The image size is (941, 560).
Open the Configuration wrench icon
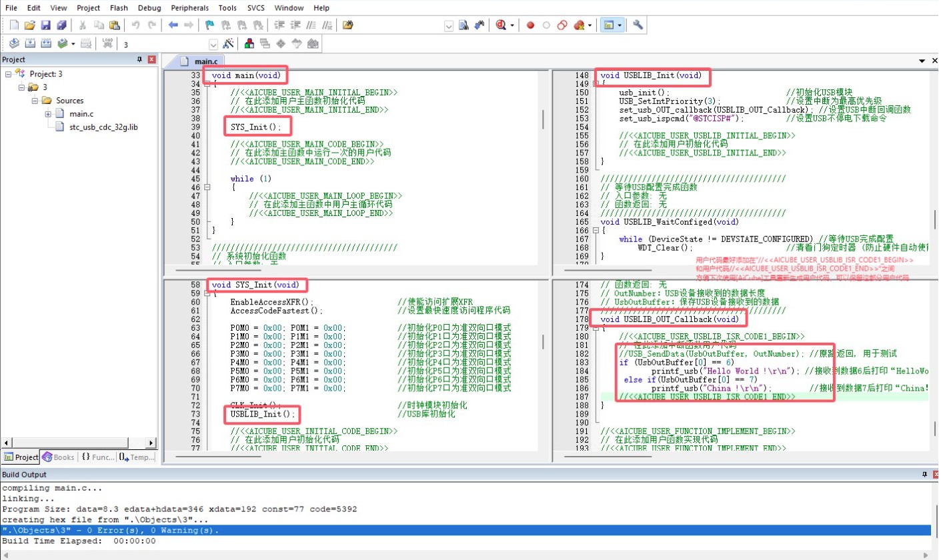[638, 25]
